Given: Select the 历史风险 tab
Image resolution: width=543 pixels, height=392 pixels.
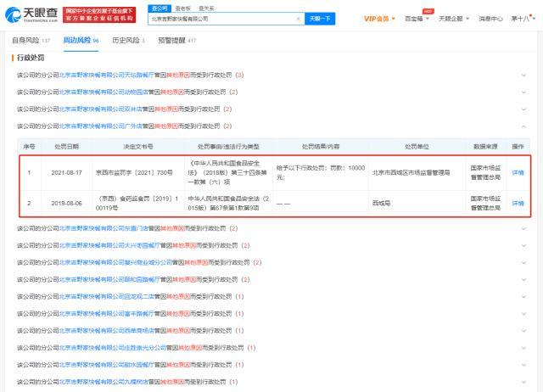Looking at the screenshot, I should [x=128, y=41].
